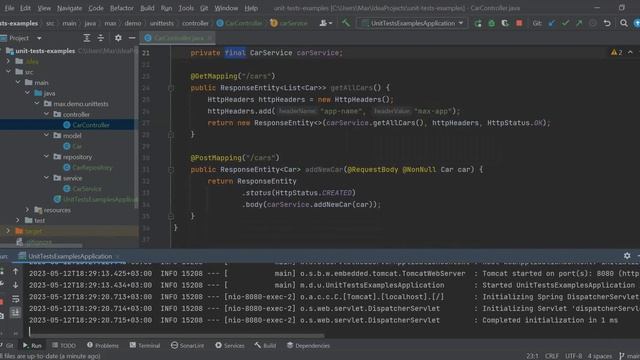The width and height of the screenshot is (640, 360).
Task: Open the Navigate menu
Action: pos(69,8)
